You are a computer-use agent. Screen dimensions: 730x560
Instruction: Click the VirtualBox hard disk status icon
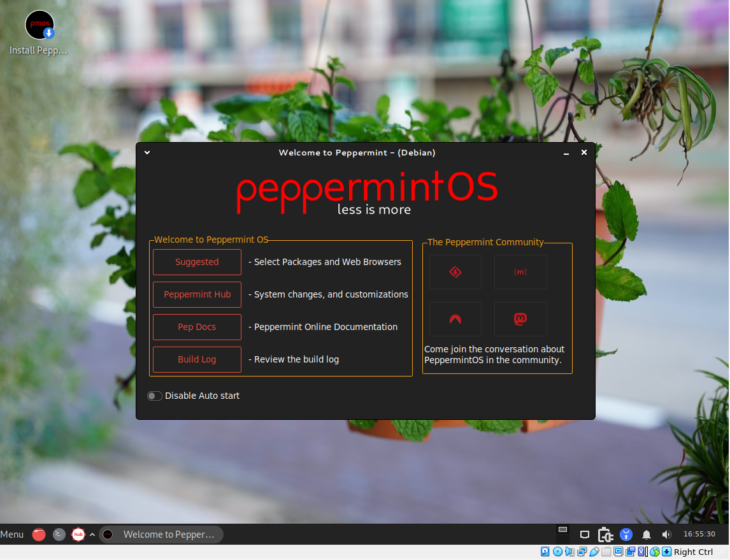pos(545,552)
